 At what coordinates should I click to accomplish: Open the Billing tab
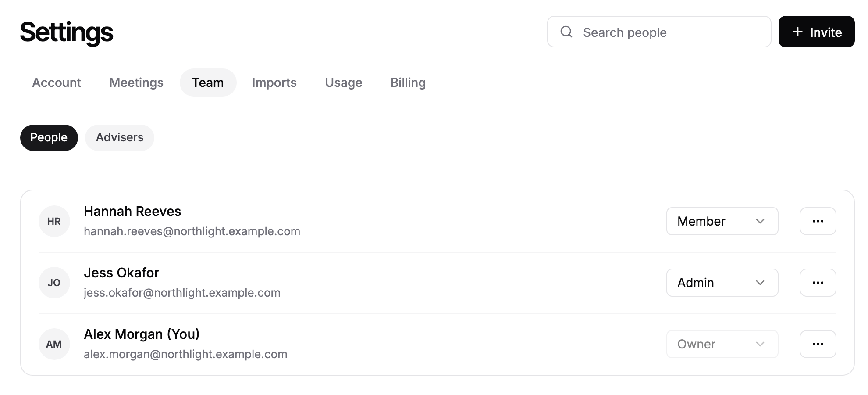[408, 83]
